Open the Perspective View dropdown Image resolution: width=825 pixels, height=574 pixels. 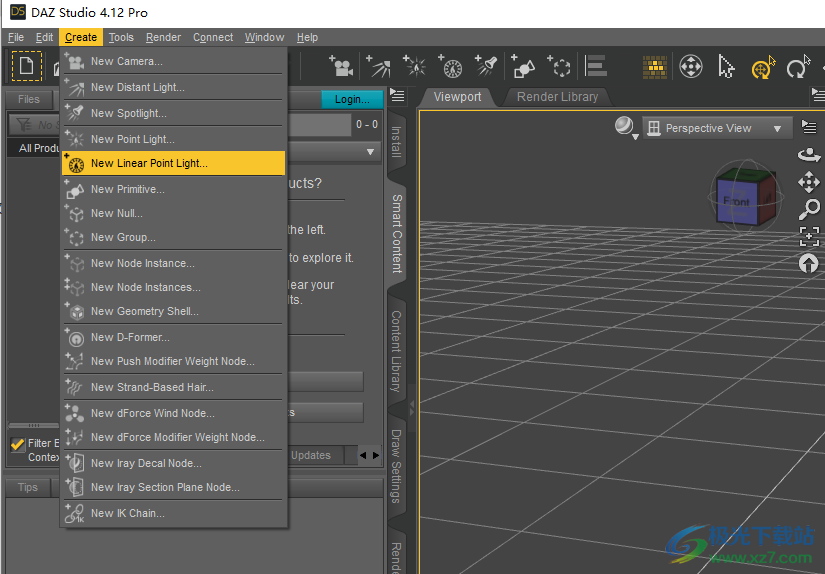pyautogui.click(x=717, y=128)
